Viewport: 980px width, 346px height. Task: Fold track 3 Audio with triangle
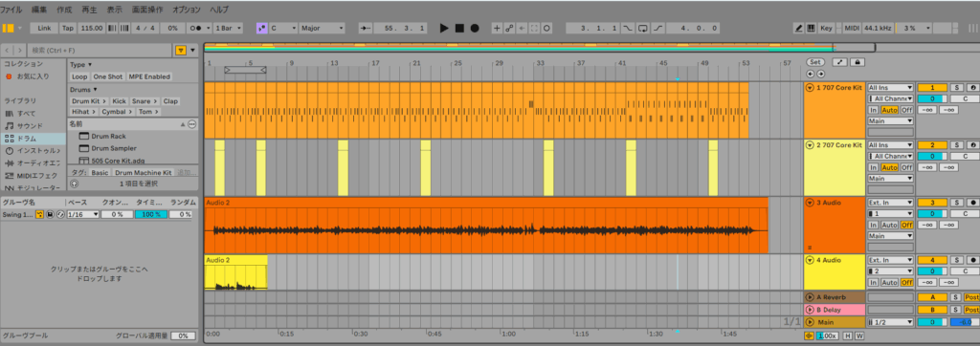pos(810,203)
